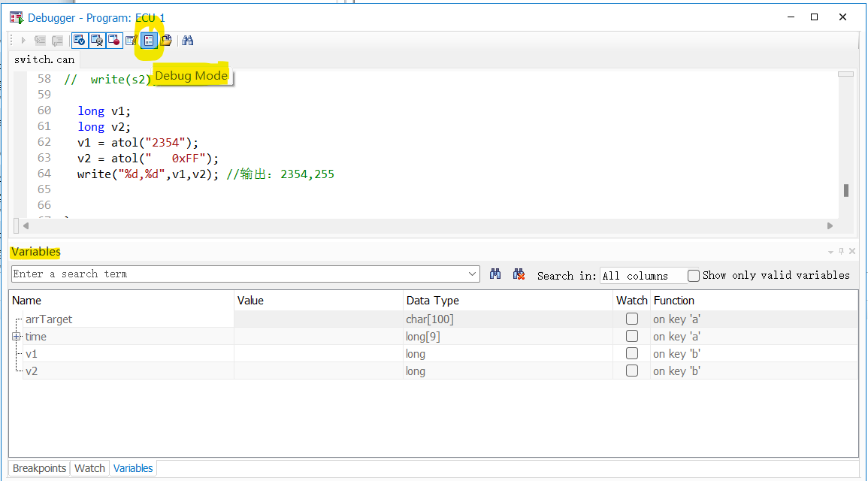Toggle Breakpoints window icon with red dot

pyautogui.click(x=114, y=41)
